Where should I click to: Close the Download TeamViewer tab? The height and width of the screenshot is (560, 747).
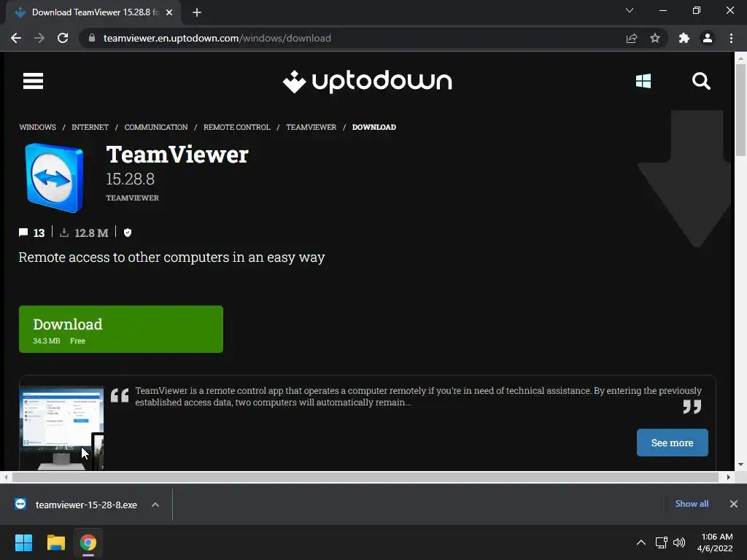[x=169, y=12]
